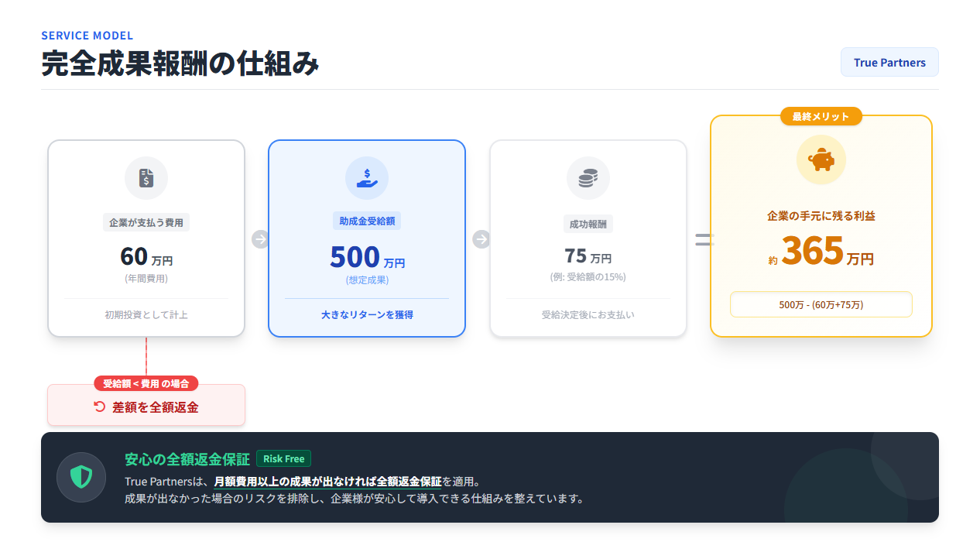The height and width of the screenshot is (542, 980).
Task: Click the 成功報酬 label
Action: point(588,224)
